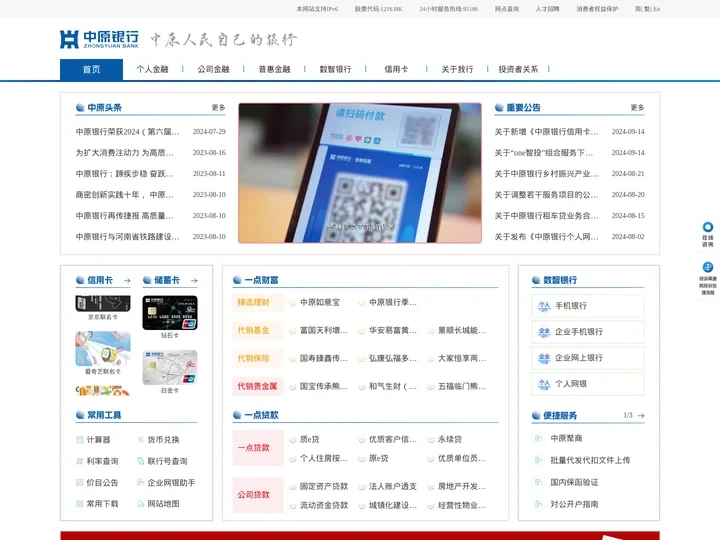Viewport: 720px width, 540px height.
Task: Click the icon beside 中原聚商
Action: click(538, 439)
